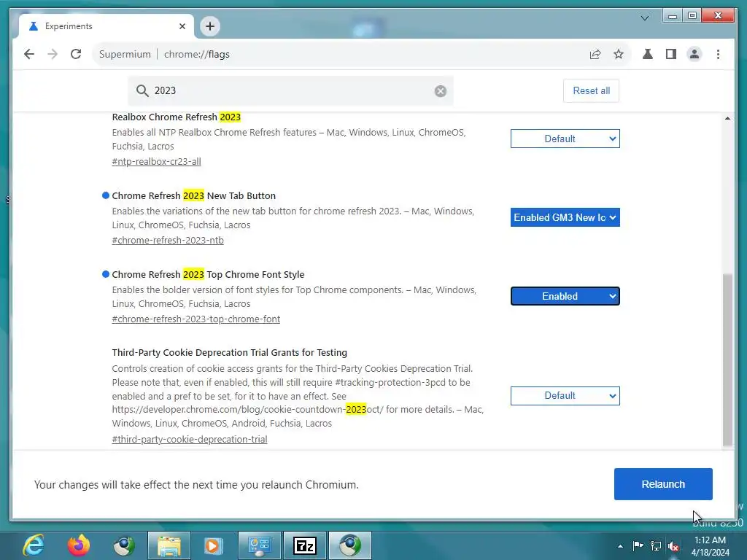
Task: Open the Realbox Chrome Refresh 2023 Default dropdown
Action: [x=565, y=139]
